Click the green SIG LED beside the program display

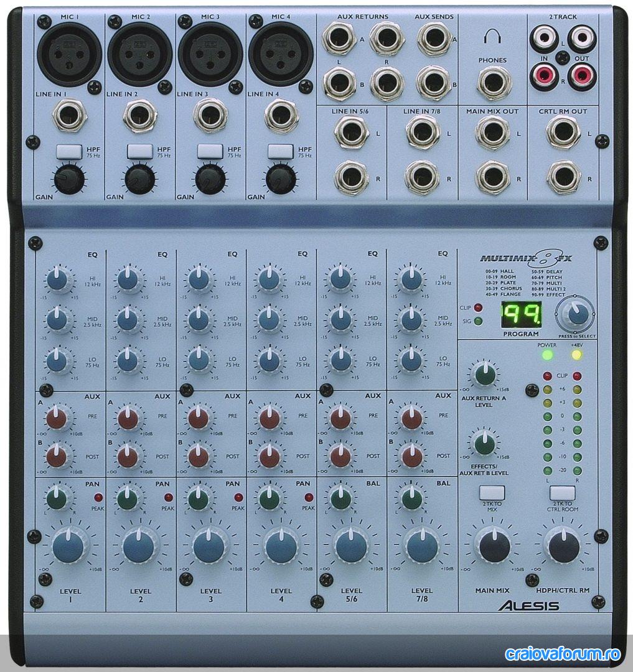coord(477,321)
